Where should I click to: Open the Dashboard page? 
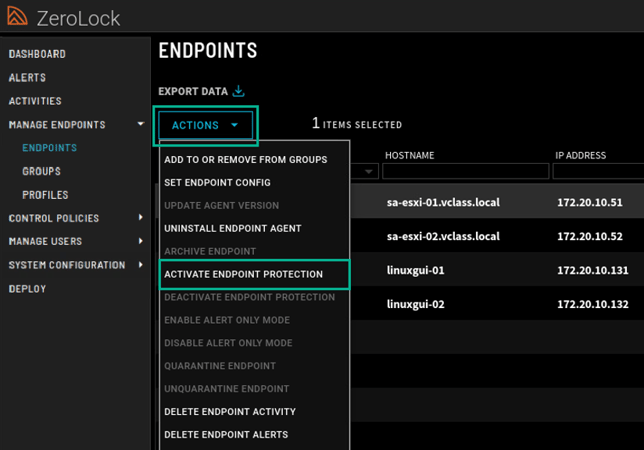(37, 54)
